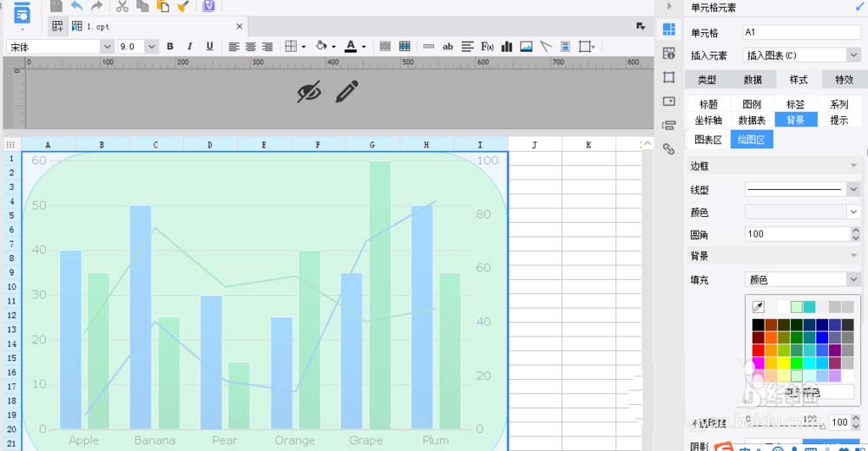
Task: Pick color with eyedropper tool
Action: [x=758, y=306]
